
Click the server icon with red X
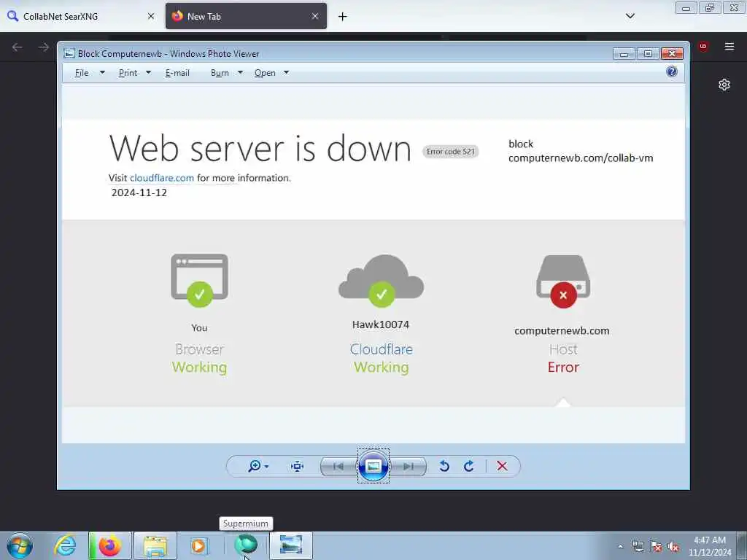(x=563, y=281)
